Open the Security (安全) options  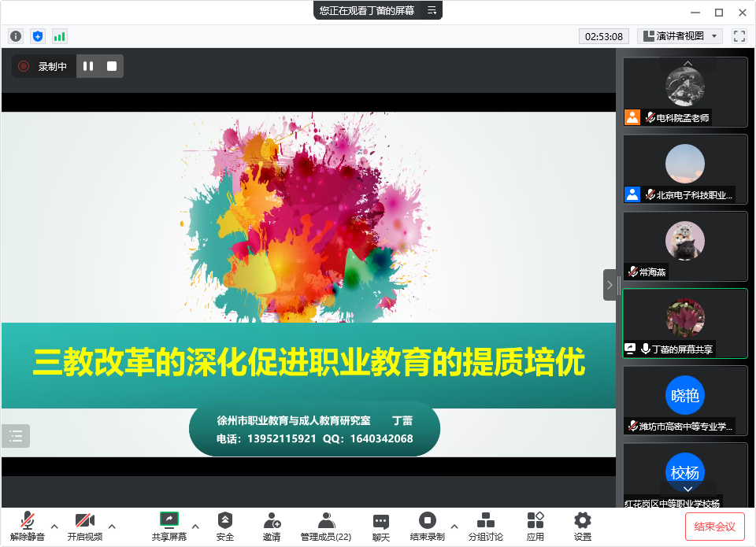(225, 526)
